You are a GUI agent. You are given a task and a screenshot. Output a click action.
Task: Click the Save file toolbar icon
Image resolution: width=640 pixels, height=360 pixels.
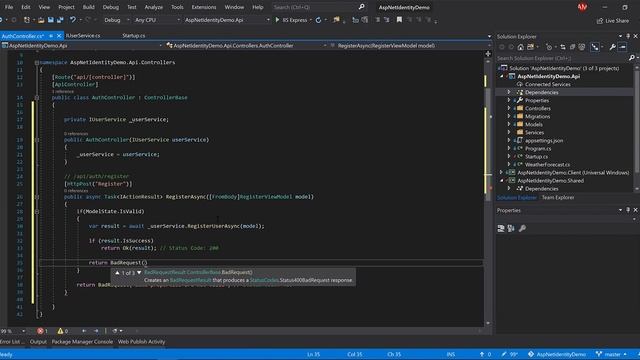[51, 20]
